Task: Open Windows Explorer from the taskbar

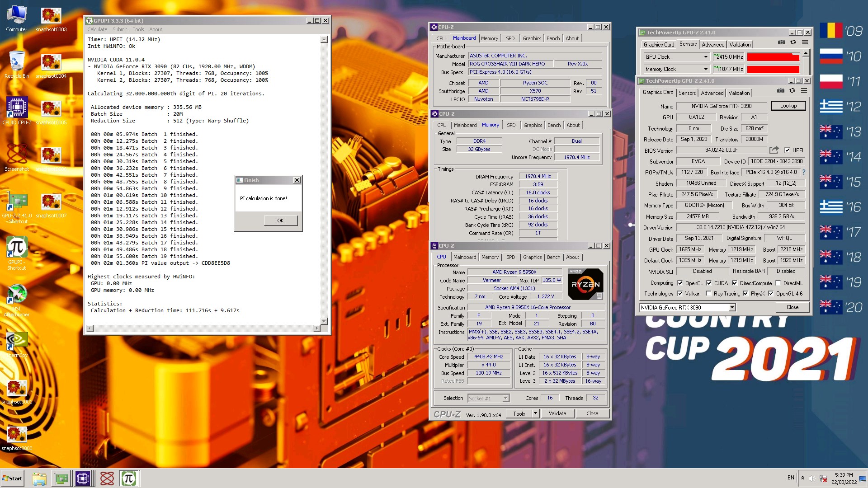Action: point(39,479)
